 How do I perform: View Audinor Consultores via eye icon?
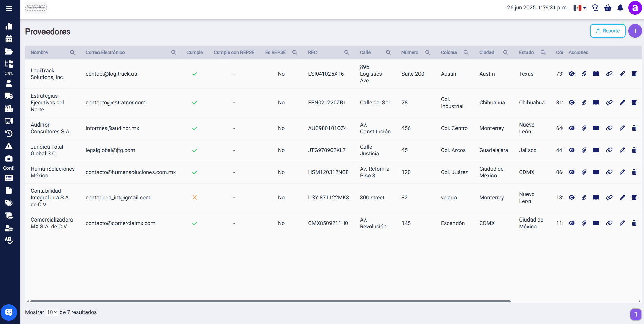coord(572,128)
